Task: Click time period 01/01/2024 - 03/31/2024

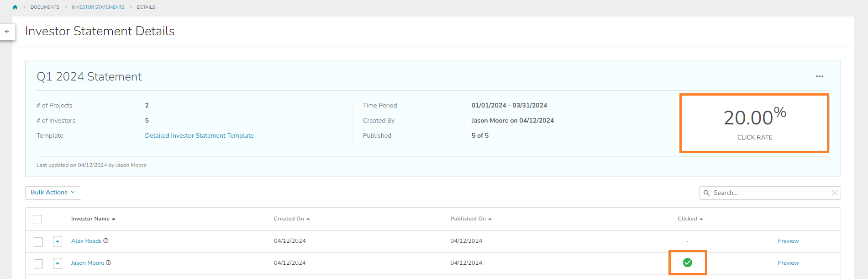Action: [509, 106]
